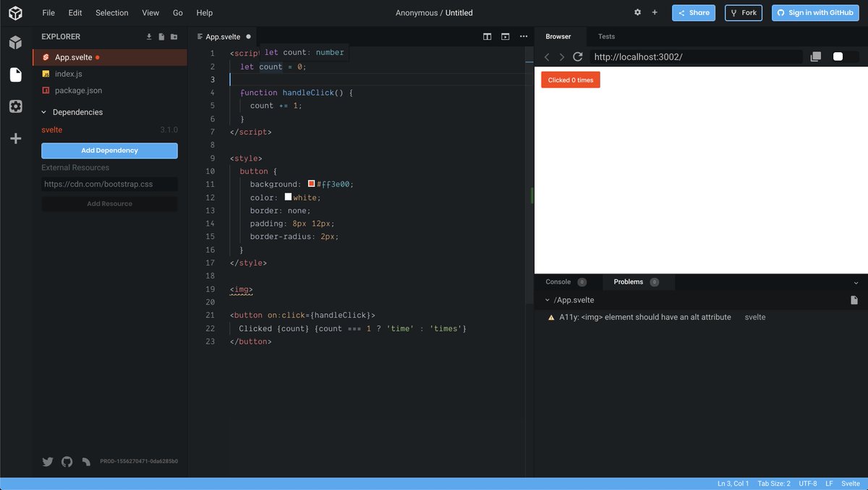The width and height of the screenshot is (868, 490).
Task: Click the new folder icon in Explorer header
Action: pyautogui.click(x=174, y=36)
